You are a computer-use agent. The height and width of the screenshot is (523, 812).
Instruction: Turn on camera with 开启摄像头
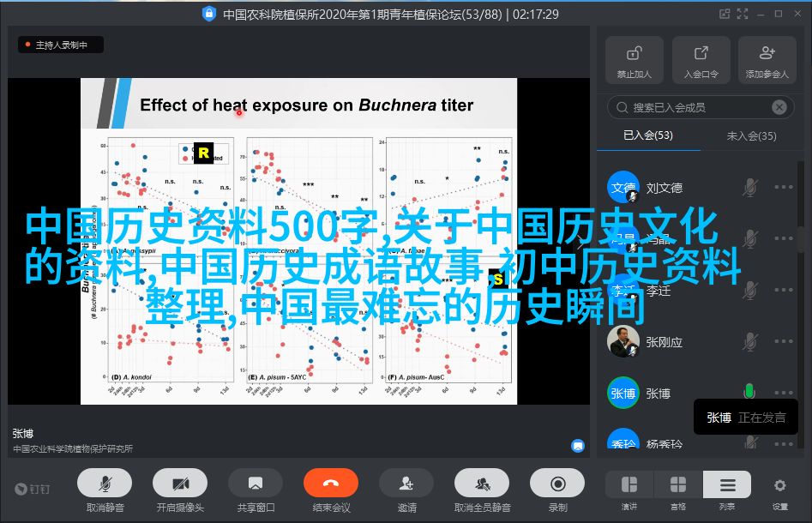tap(180, 484)
